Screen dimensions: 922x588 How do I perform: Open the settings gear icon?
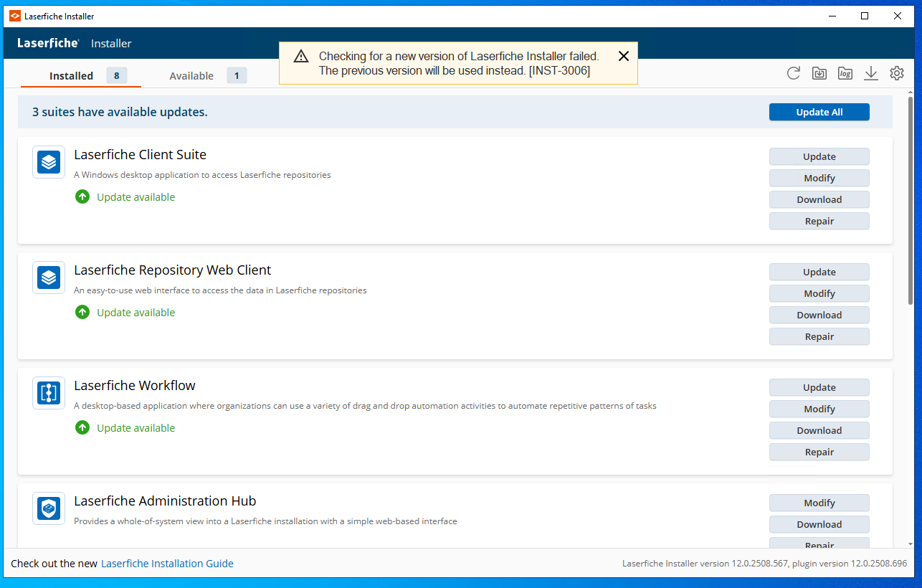[897, 73]
